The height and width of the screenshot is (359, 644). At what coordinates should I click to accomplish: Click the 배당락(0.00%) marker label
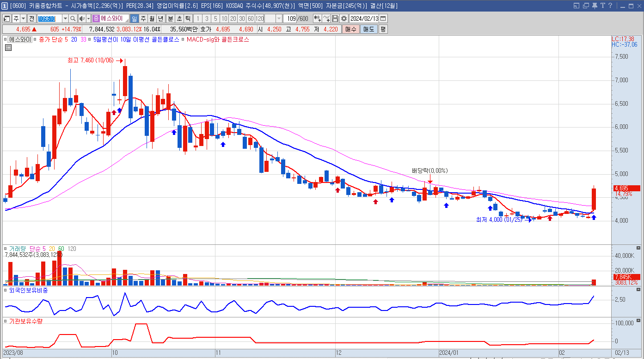pos(430,170)
